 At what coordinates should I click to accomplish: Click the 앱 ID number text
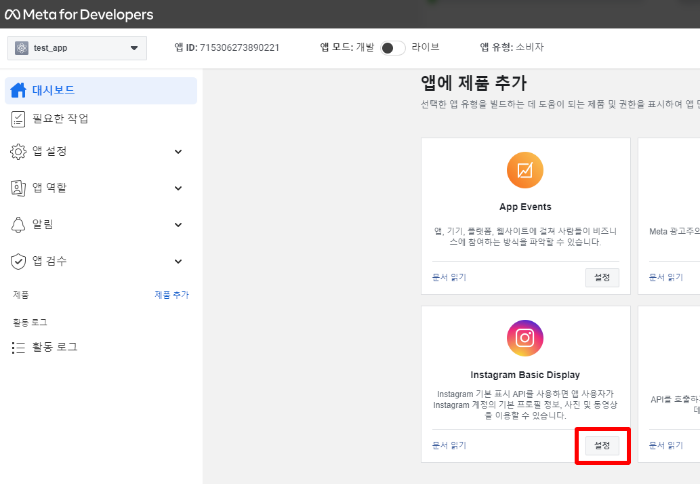(239, 48)
